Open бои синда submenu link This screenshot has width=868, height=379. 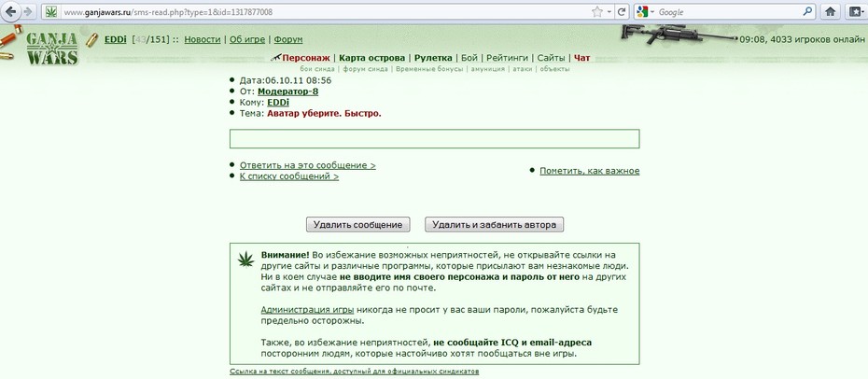(317, 69)
